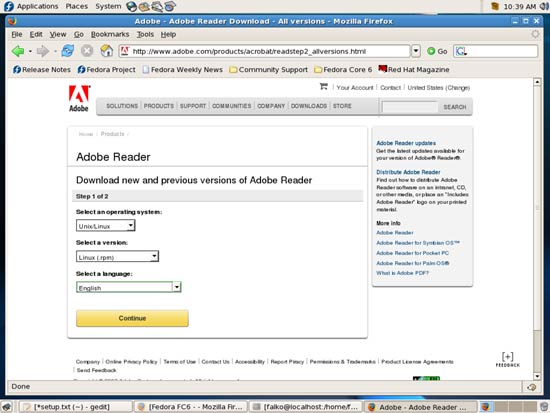Open Fedora Core 6 bookmark folder

coord(343,69)
